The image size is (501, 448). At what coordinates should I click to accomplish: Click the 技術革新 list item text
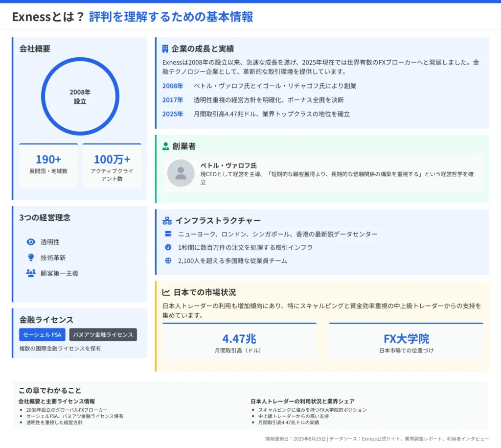(53, 258)
